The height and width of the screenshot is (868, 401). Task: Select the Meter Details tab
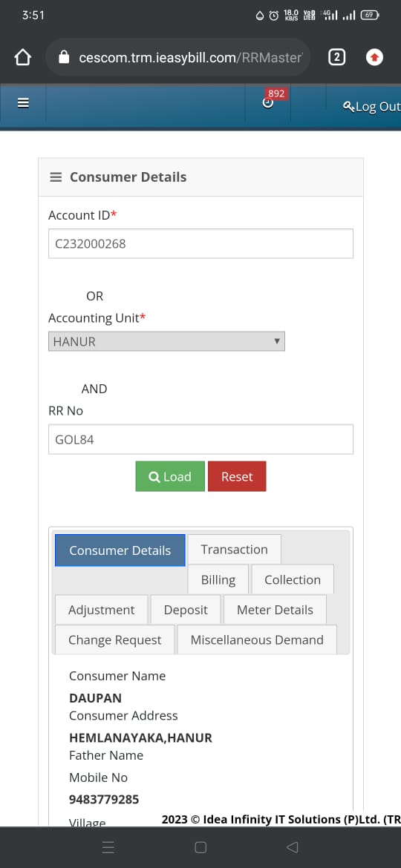tap(275, 610)
